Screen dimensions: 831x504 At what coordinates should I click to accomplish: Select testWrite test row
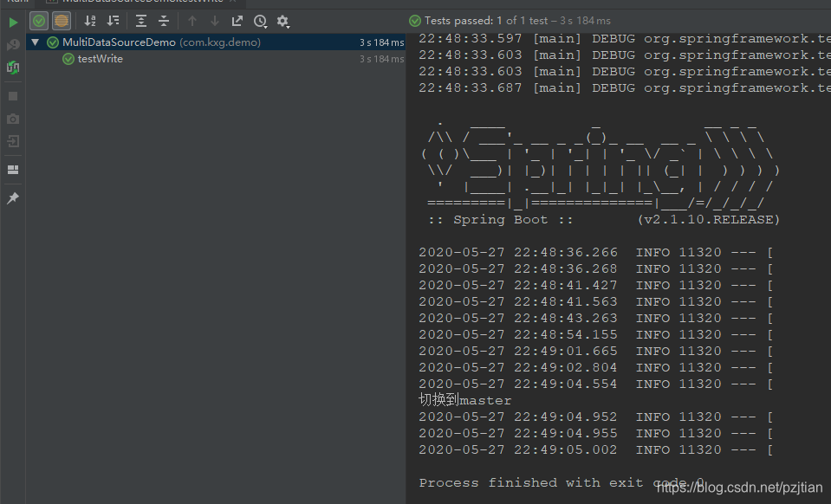click(x=216, y=59)
